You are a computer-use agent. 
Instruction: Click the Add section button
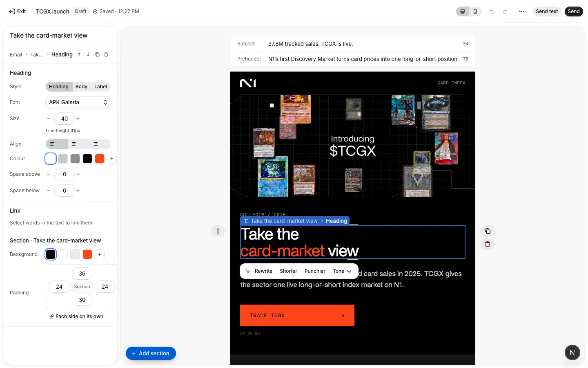click(151, 353)
